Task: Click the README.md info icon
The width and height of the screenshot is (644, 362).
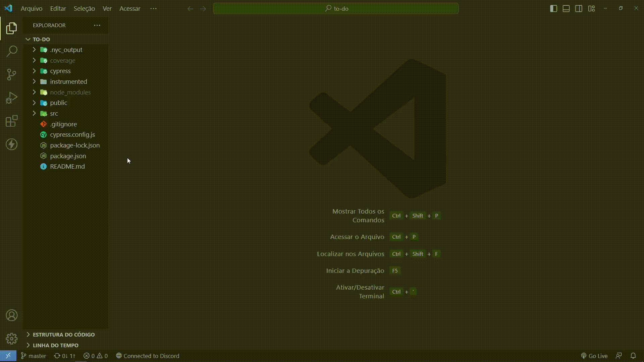Action: click(44, 167)
